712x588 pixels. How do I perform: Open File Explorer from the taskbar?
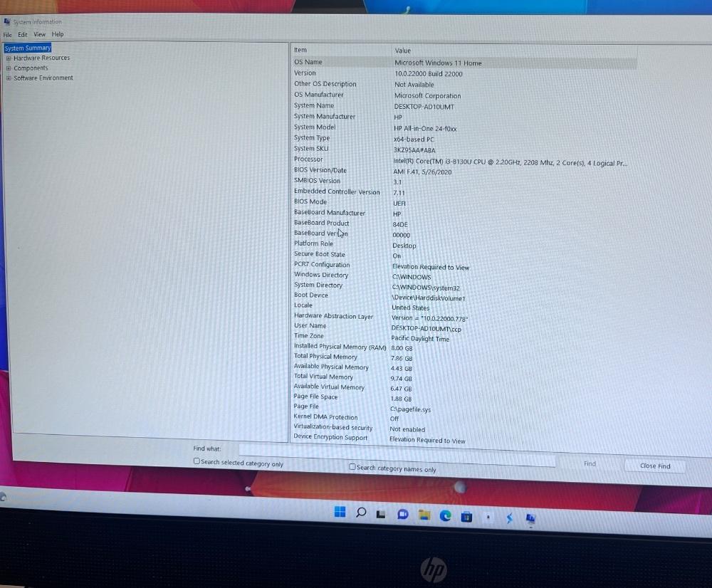pyautogui.click(x=424, y=515)
